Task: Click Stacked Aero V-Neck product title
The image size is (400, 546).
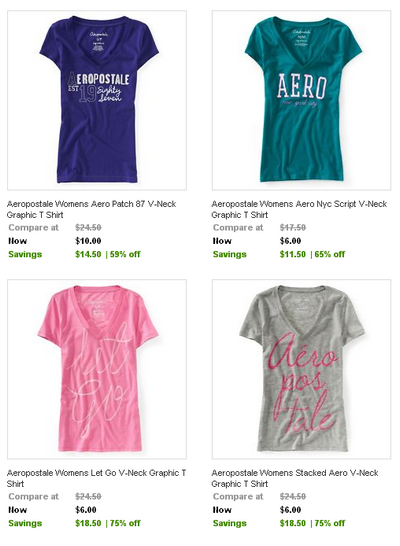Action: click(295, 478)
